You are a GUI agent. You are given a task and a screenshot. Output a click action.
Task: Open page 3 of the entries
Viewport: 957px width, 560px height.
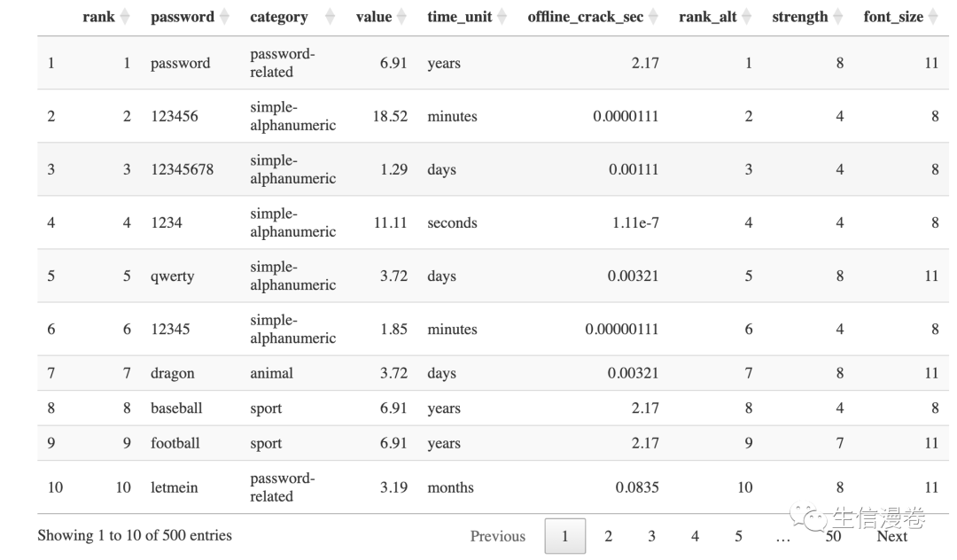tap(651, 536)
